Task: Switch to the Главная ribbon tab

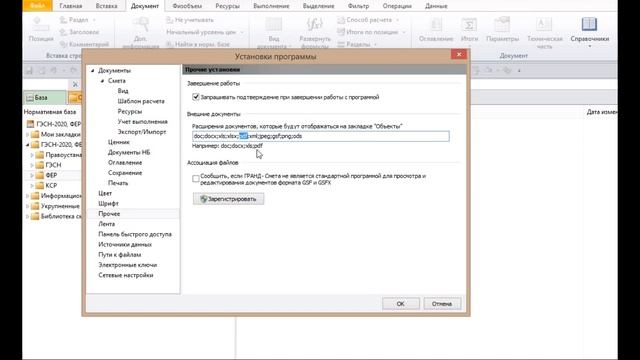Action: point(71,6)
